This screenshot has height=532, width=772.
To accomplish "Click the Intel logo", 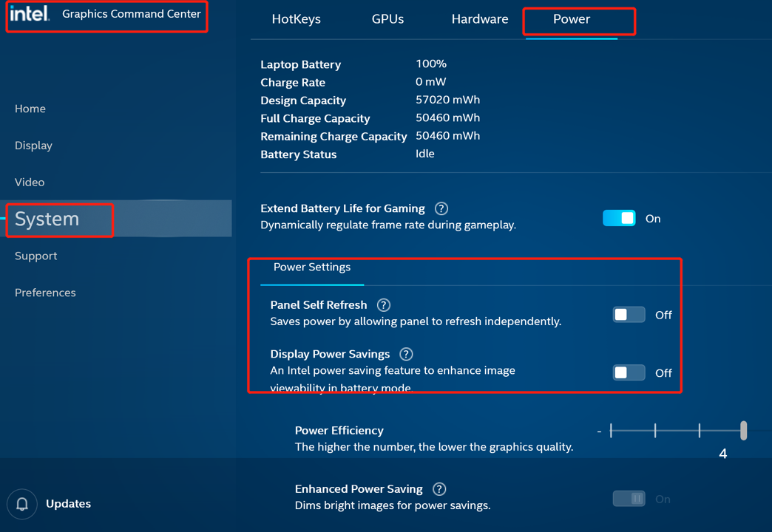I will coord(30,14).
